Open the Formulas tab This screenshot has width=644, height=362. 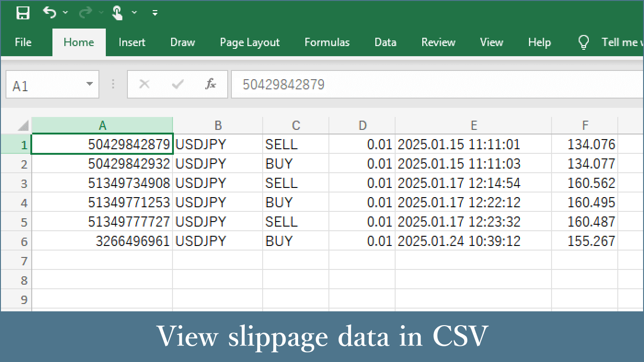click(327, 42)
